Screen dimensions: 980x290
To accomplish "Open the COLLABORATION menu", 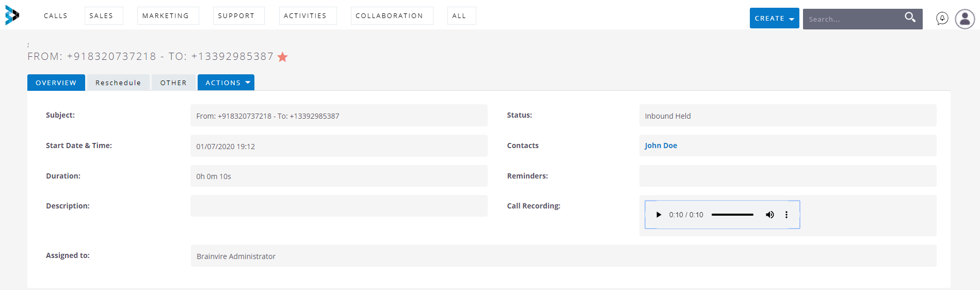I will coord(392,16).
